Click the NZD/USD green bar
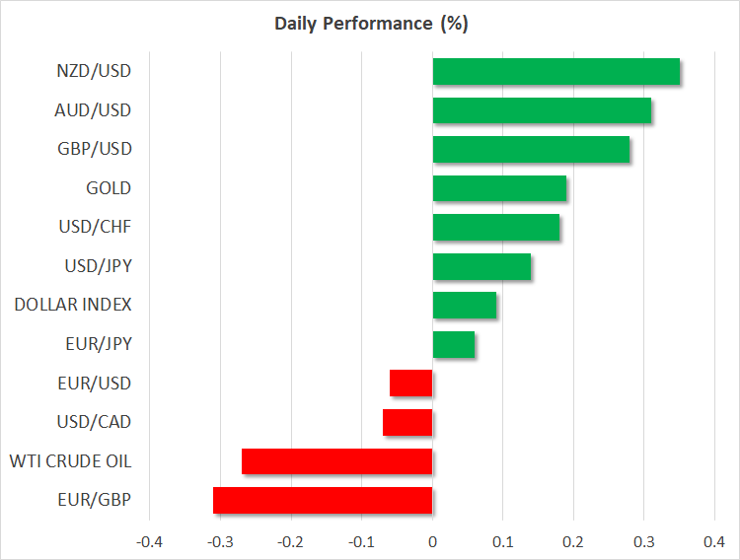The image size is (740, 560). pyautogui.click(x=555, y=72)
